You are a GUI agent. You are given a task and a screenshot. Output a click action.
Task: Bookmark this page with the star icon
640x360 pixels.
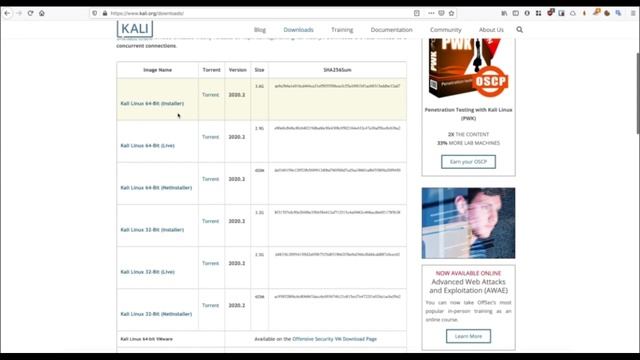pyautogui.click(x=451, y=13)
